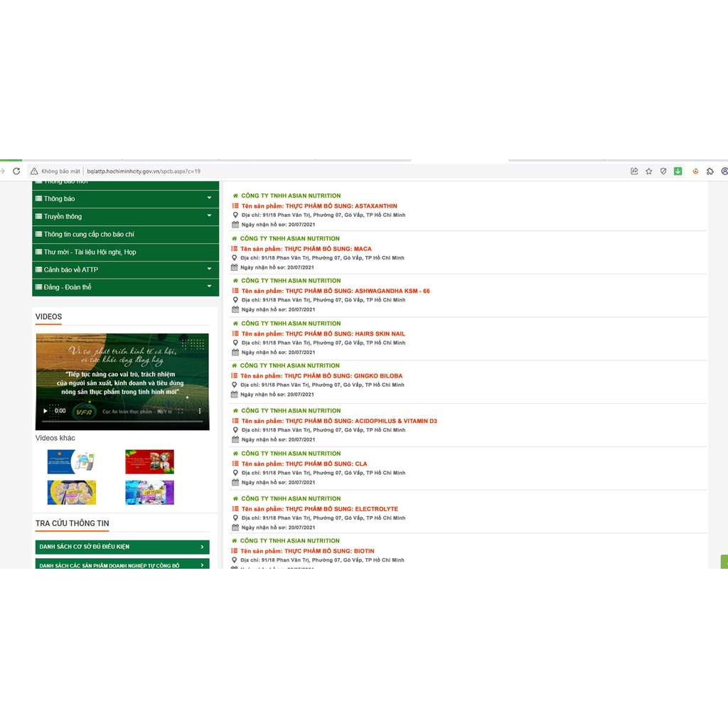The image size is (728, 728).
Task: Open product Hairs Skin Nail
Action: tap(323, 334)
